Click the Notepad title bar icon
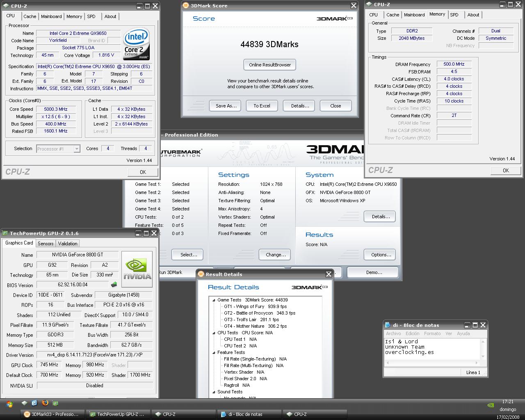The image size is (525, 420). (388, 325)
